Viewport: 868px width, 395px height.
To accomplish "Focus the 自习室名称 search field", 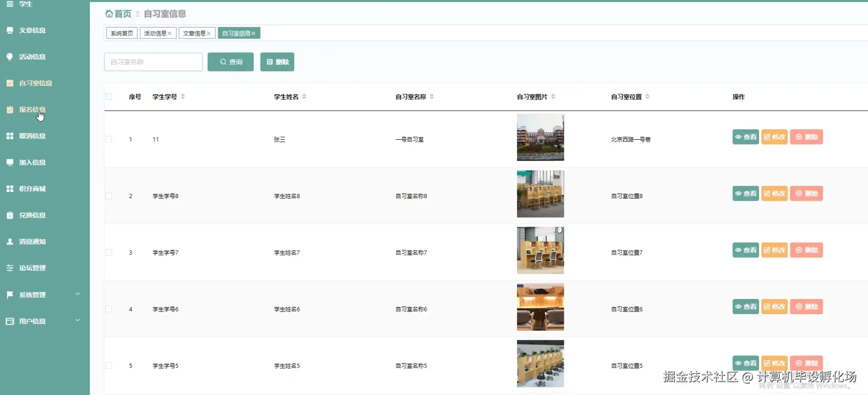I will pyautogui.click(x=153, y=62).
